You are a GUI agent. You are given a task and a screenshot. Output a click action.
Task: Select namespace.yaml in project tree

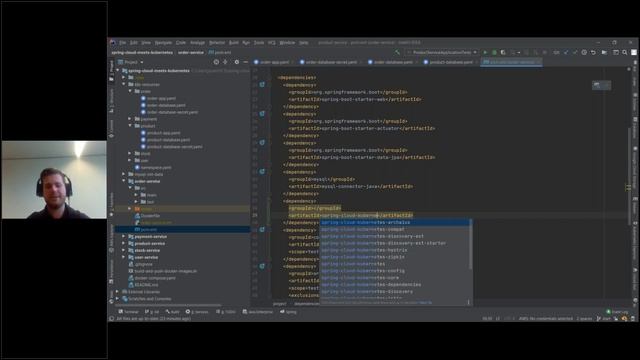click(153, 167)
